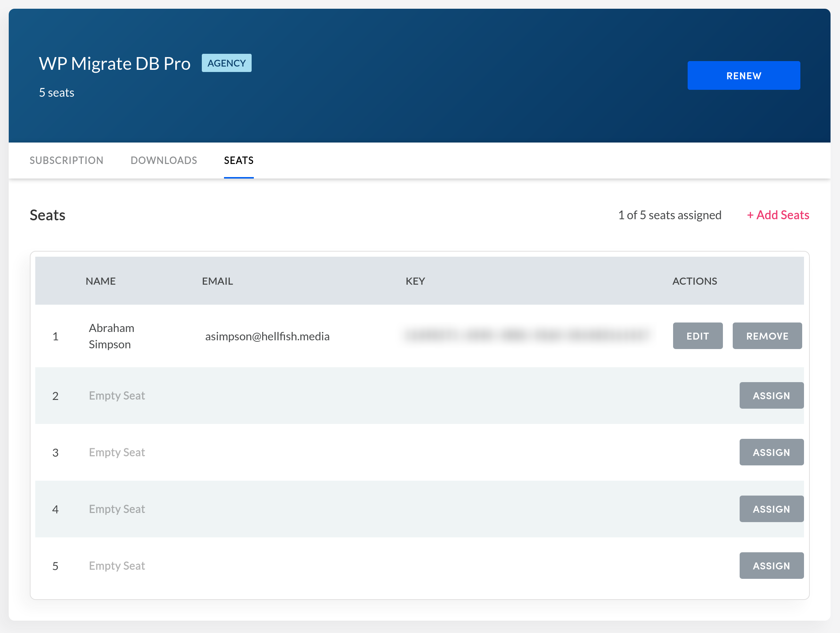Assign the empty seat number 2
This screenshot has width=840, height=633.
(771, 395)
